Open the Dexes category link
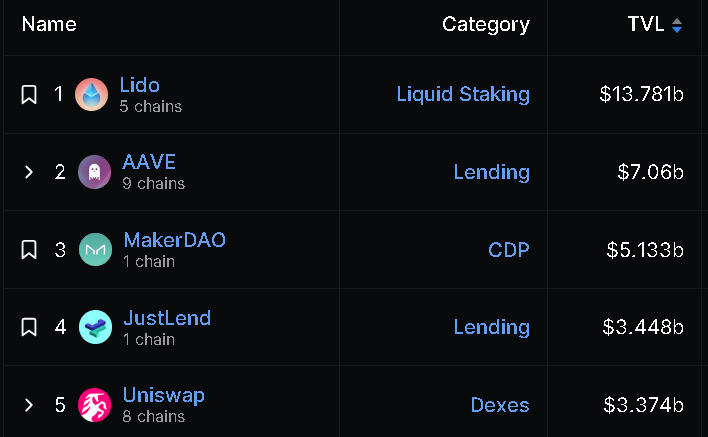This screenshot has width=708, height=437. tap(500, 405)
